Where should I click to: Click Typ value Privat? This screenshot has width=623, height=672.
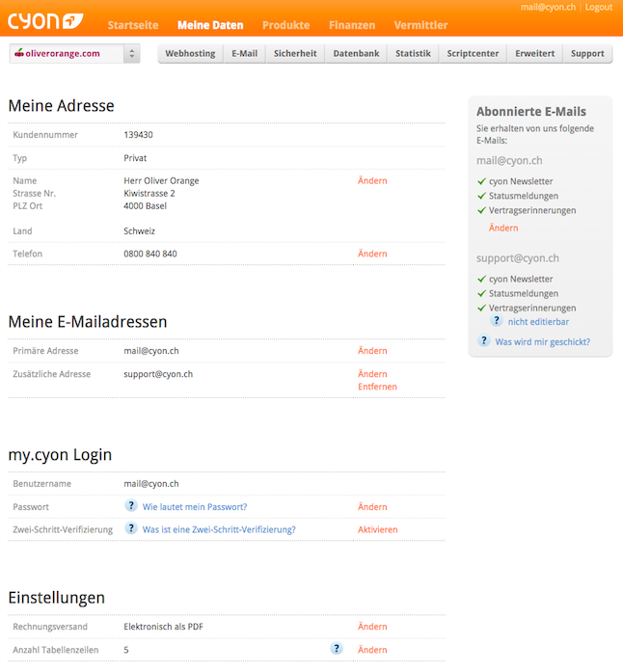[x=135, y=158]
